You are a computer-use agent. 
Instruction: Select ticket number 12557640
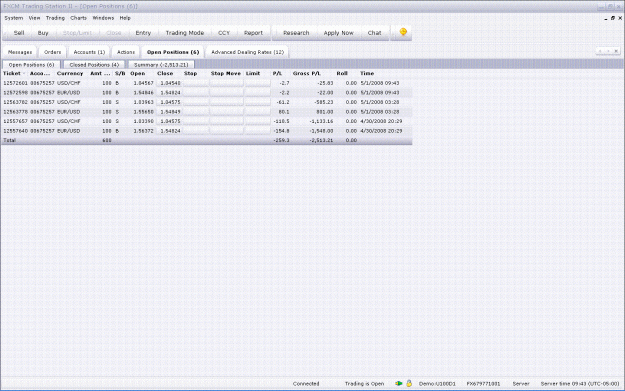point(15,131)
